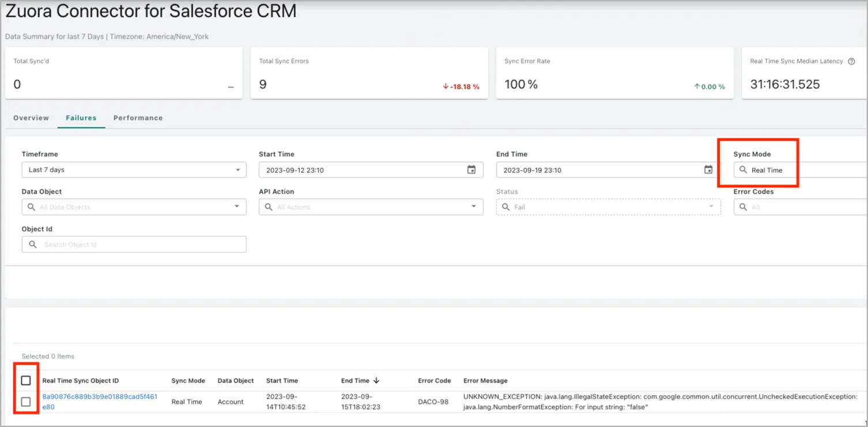Click the sort arrow next to End Time column

377,380
